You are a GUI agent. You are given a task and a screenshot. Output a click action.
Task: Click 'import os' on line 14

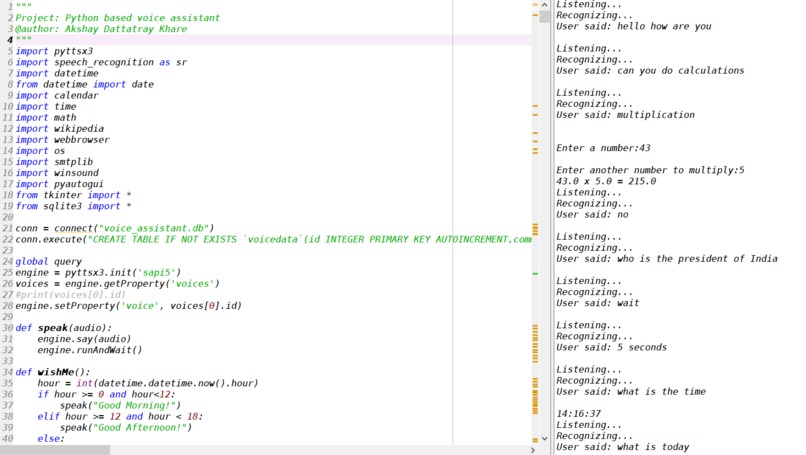(41, 151)
